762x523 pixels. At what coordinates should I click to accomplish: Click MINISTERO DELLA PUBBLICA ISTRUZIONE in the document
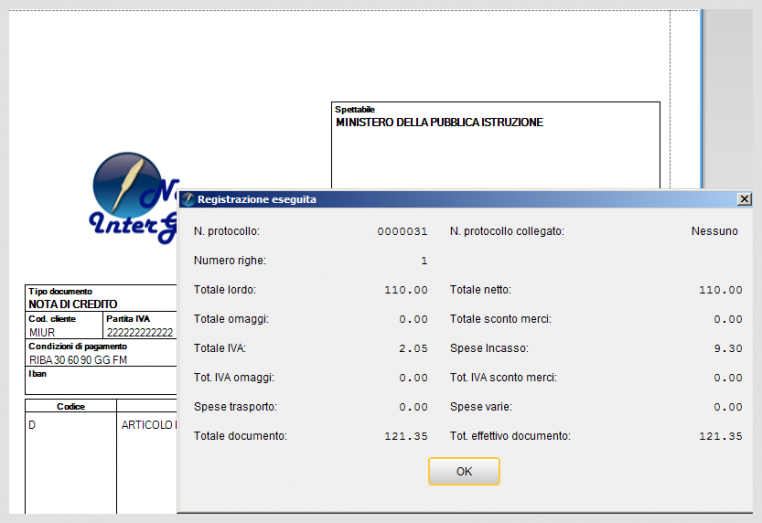click(439, 122)
